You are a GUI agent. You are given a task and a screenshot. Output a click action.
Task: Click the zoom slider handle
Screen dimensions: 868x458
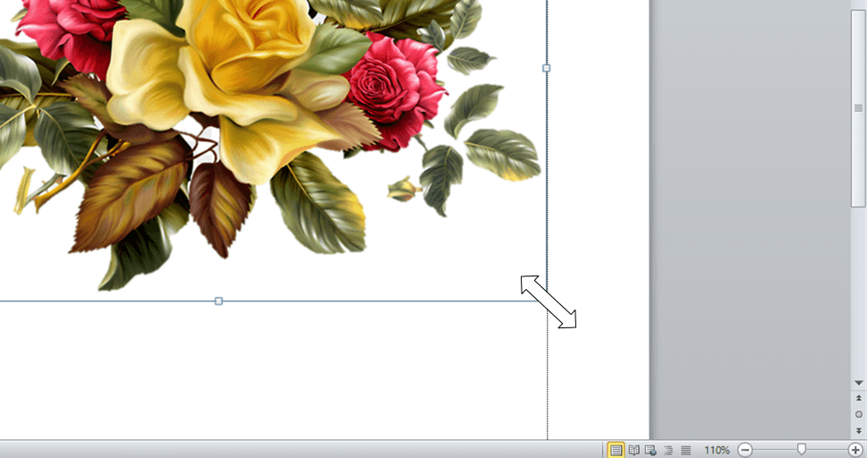[x=802, y=450]
